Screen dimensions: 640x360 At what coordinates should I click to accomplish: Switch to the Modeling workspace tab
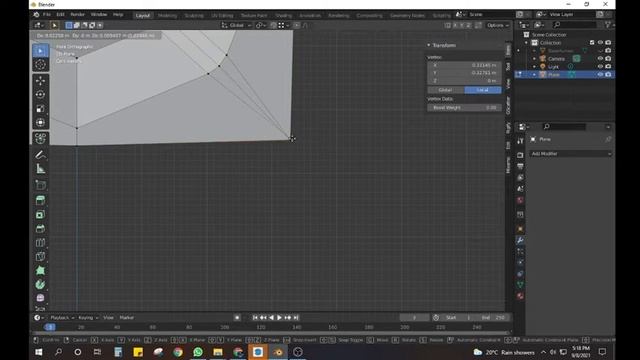[167, 16]
